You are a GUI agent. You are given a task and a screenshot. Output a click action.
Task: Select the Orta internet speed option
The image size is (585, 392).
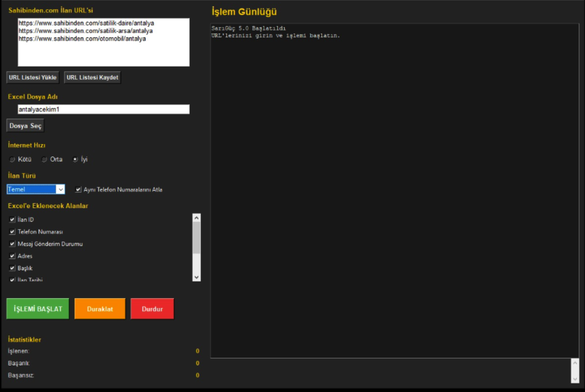point(44,159)
